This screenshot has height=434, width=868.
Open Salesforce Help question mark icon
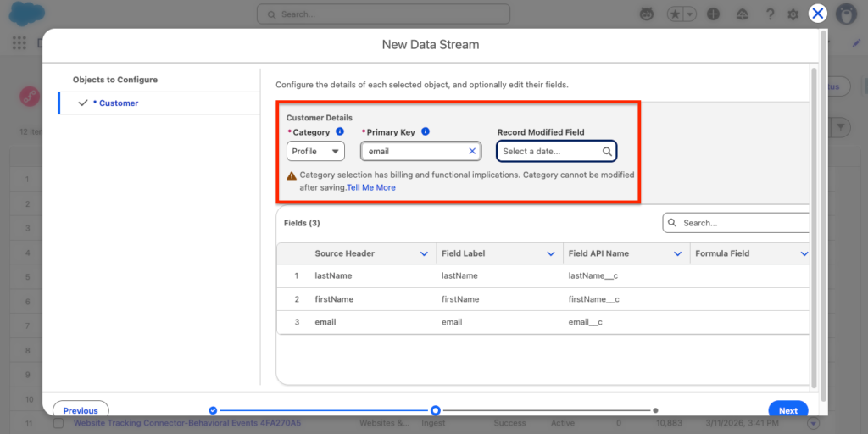tap(770, 14)
